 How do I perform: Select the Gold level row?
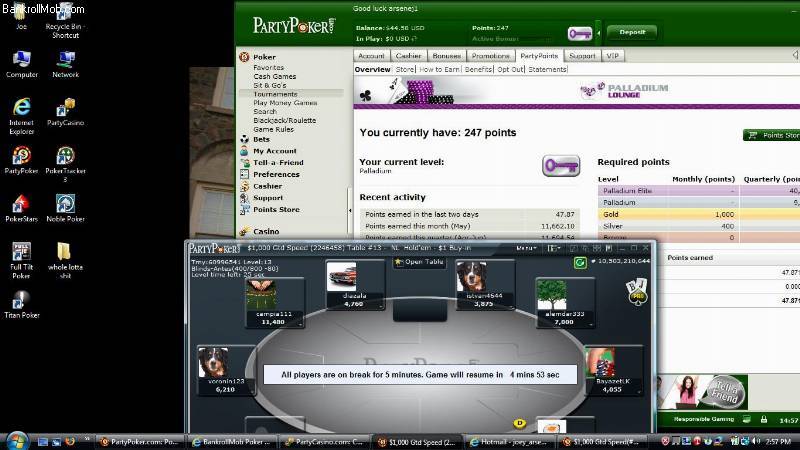tap(698, 214)
